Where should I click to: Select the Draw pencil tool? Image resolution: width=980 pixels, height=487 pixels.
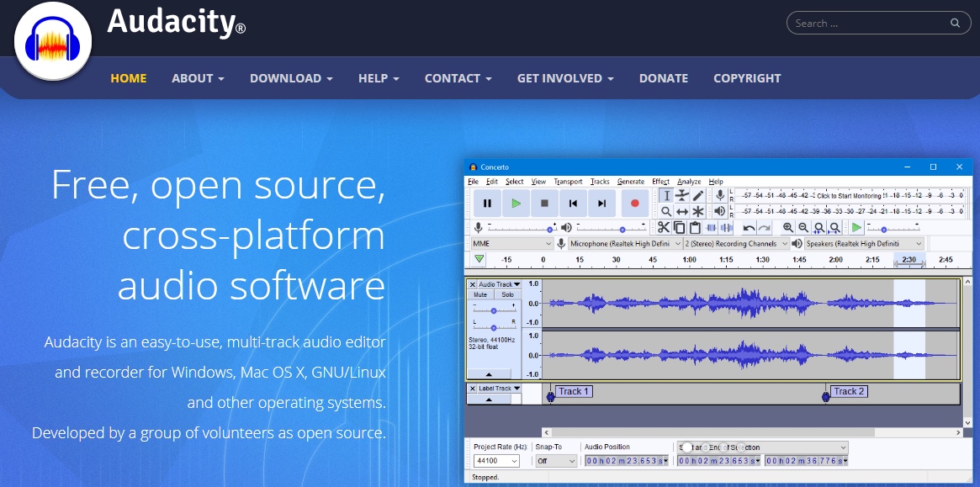pos(697,196)
